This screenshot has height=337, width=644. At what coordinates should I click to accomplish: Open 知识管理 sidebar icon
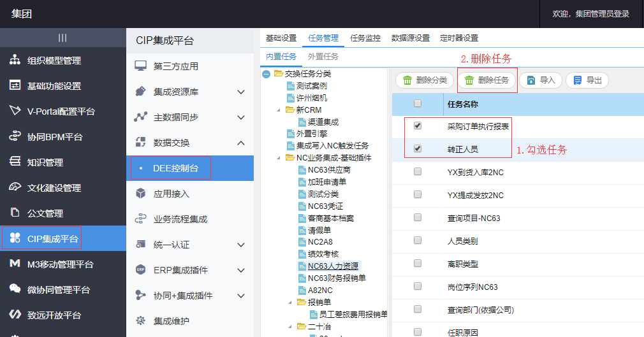15,162
